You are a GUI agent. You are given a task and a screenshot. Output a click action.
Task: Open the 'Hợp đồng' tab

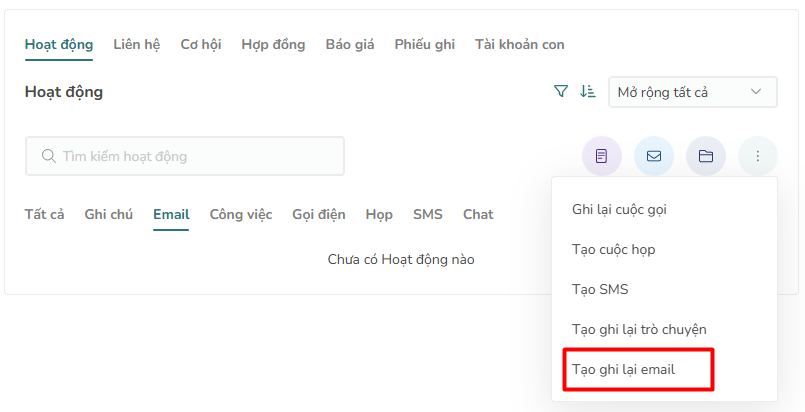[273, 45]
